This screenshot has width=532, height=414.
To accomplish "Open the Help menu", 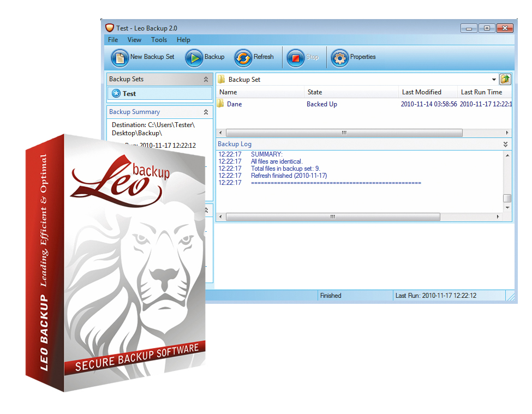I will coord(183,40).
